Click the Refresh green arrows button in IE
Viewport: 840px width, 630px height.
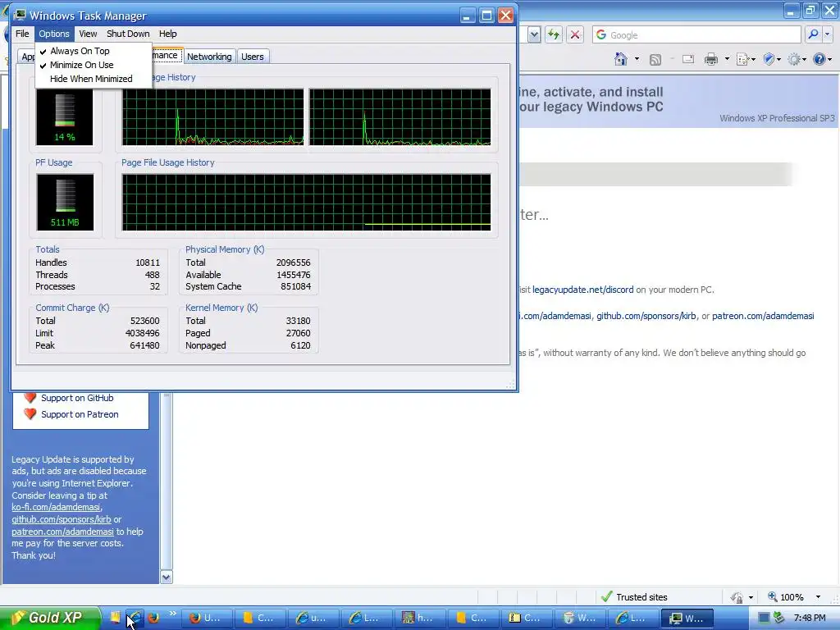554,34
